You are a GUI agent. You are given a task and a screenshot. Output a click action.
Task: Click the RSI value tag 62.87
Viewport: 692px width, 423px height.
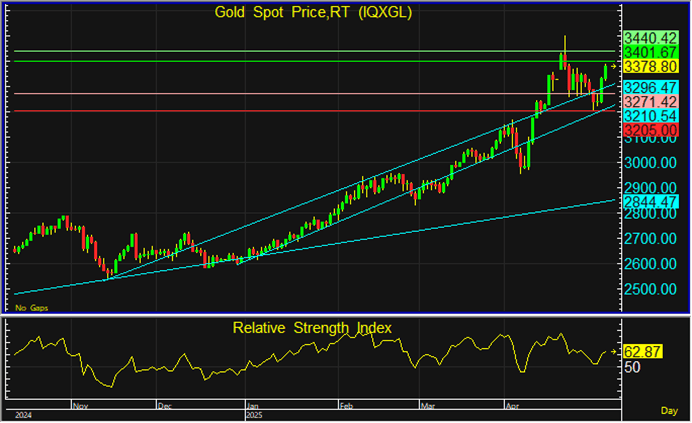point(644,352)
